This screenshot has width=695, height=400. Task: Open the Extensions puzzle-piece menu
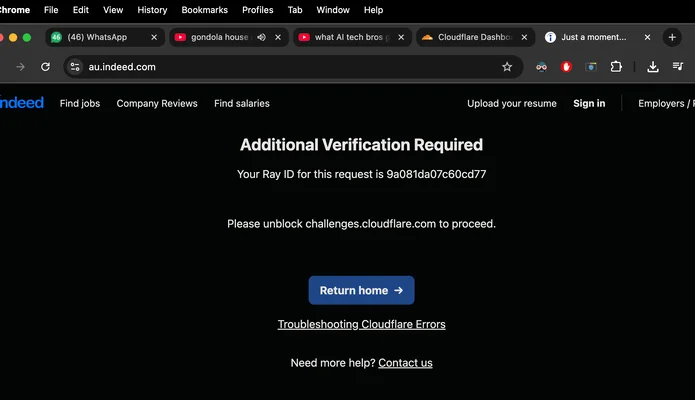tap(616, 67)
